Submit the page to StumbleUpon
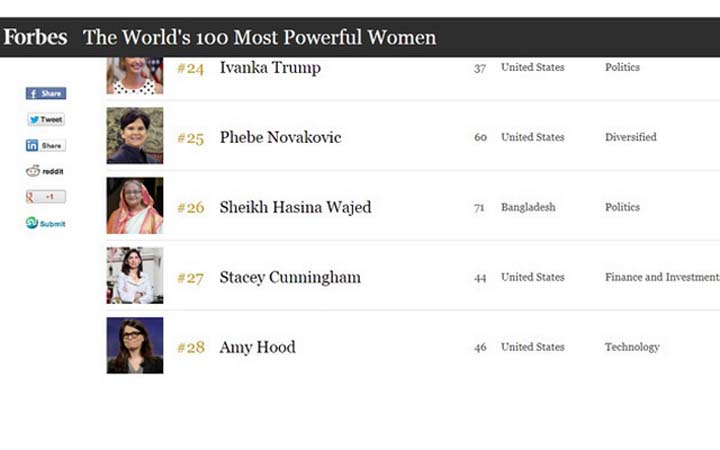720x450 pixels. 46,223
